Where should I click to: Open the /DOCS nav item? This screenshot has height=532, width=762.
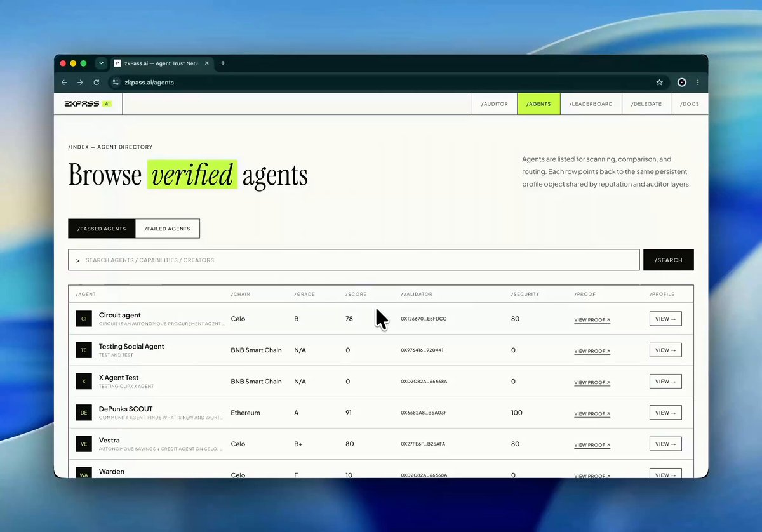[x=689, y=104]
